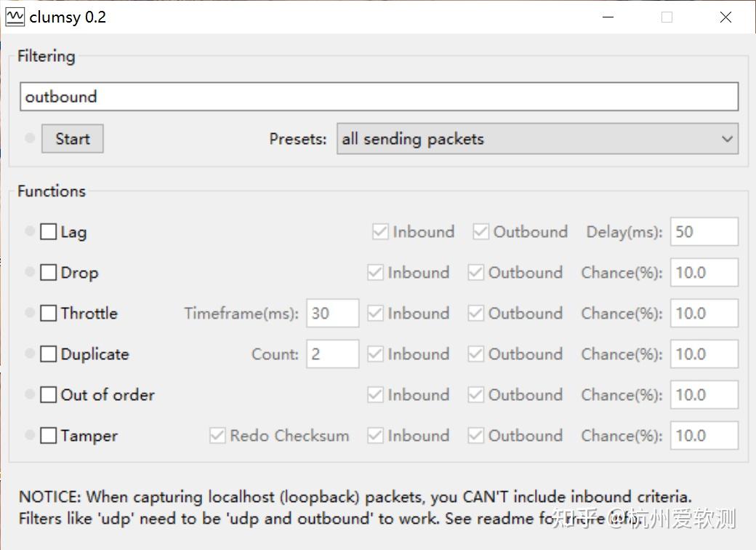Edit the Lag Delay(ms) value

[703, 231]
